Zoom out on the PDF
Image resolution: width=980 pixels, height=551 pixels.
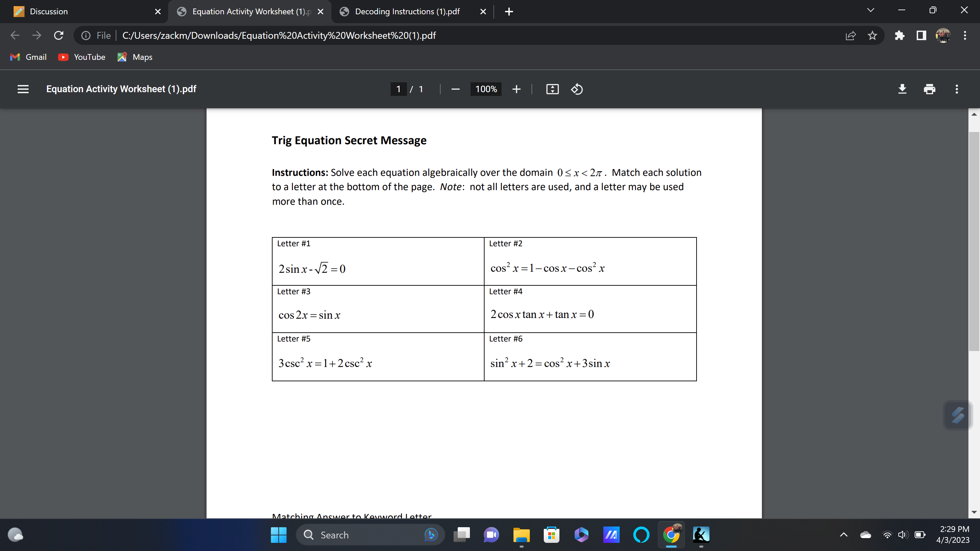coord(455,89)
